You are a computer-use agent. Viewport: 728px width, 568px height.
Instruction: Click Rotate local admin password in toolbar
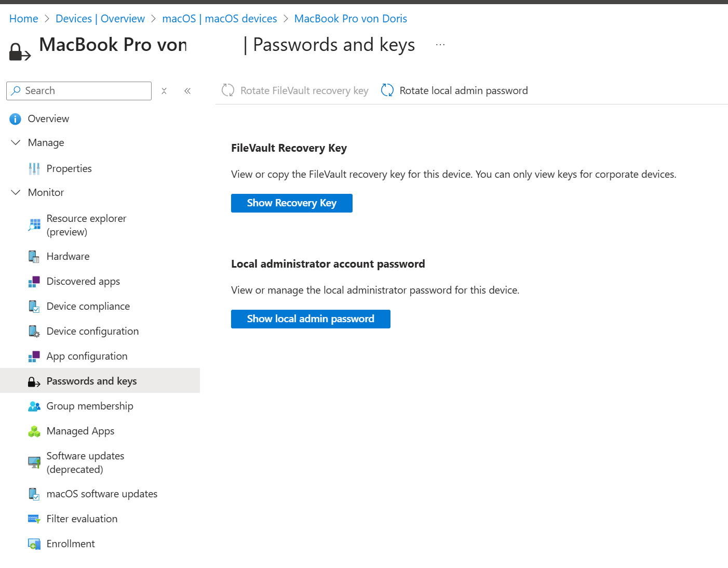click(463, 90)
